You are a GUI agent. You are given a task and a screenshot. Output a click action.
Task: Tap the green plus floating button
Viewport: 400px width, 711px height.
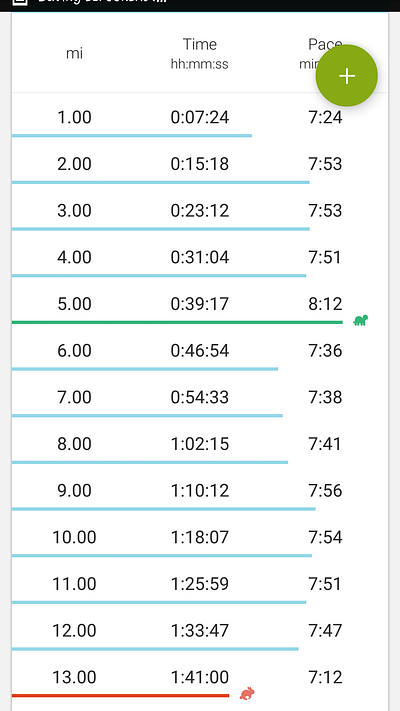346,76
